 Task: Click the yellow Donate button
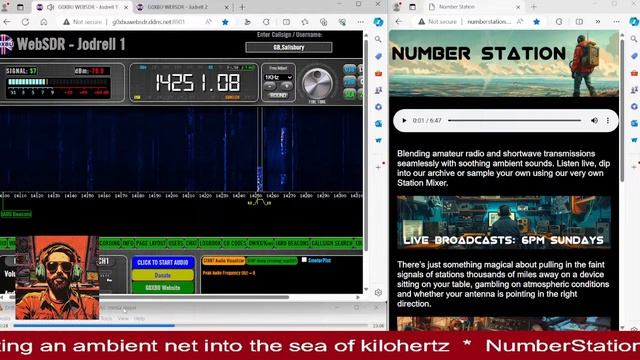coord(162,276)
